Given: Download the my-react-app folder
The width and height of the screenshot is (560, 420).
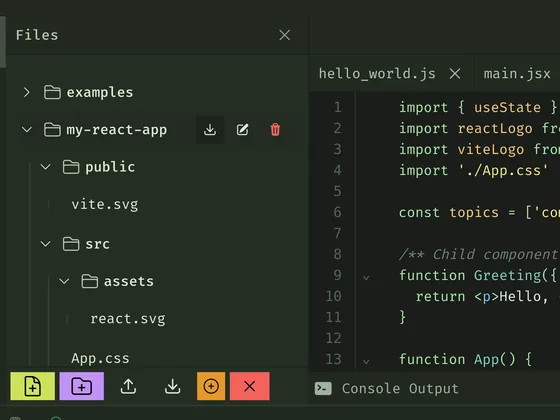Looking at the screenshot, I should click(x=210, y=130).
